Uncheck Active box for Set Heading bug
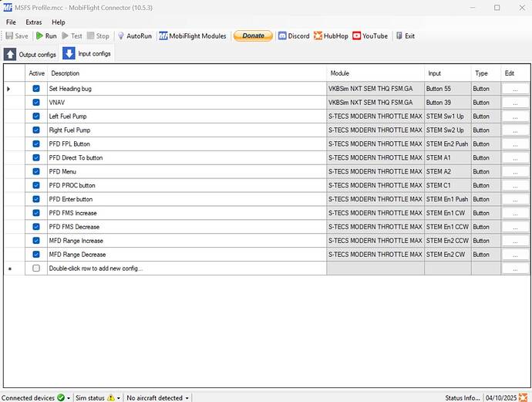Image resolution: width=532 pixels, height=402 pixels. coord(36,89)
